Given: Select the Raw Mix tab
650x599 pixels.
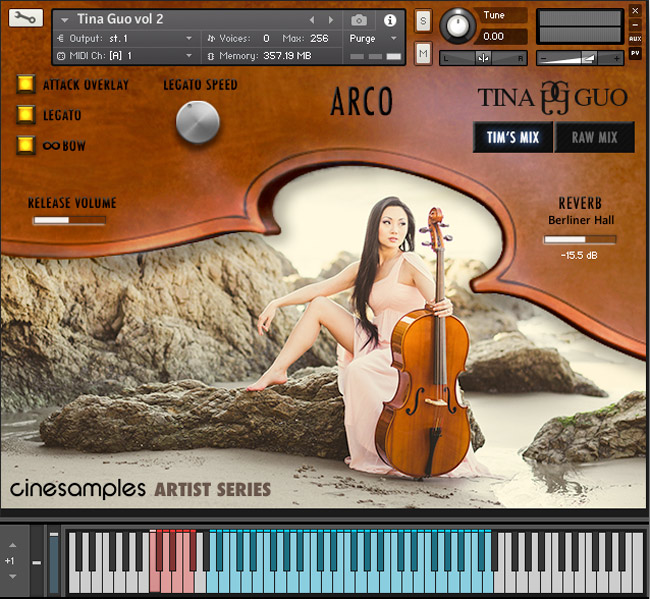Looking at the screenshot, I should tap(594, 137).
